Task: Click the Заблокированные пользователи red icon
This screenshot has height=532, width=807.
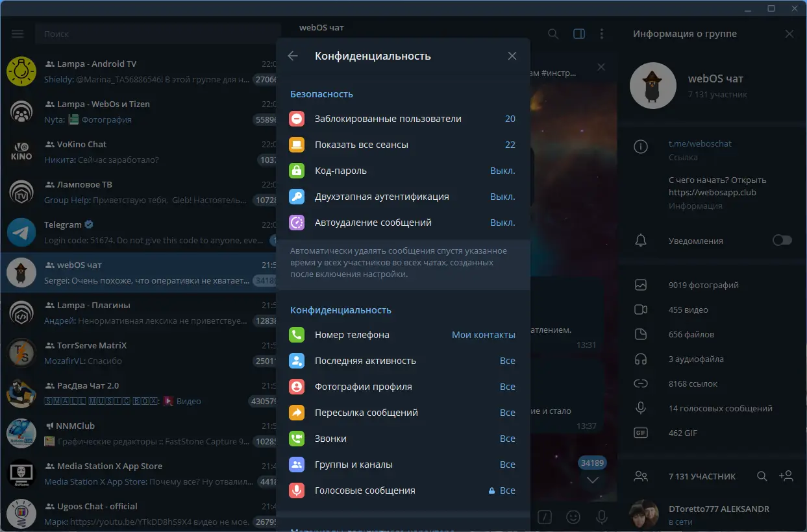Action: (297, 119)
